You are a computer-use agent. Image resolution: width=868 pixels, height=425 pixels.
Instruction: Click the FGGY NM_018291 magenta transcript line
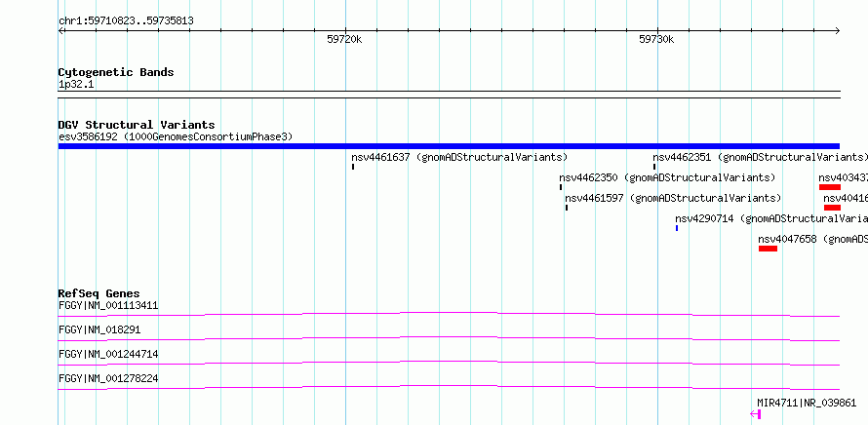(449, 338)
